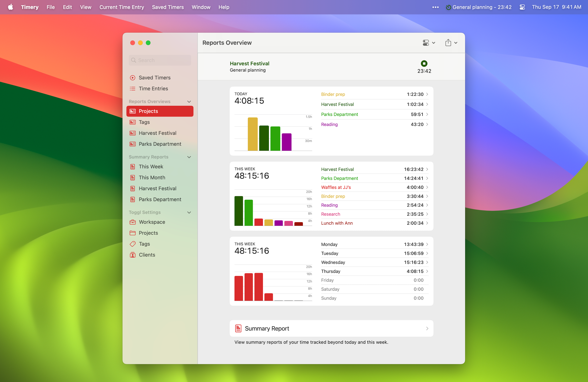
Task: Open Saved Timers in the sidebar
Action: (160, 78)
